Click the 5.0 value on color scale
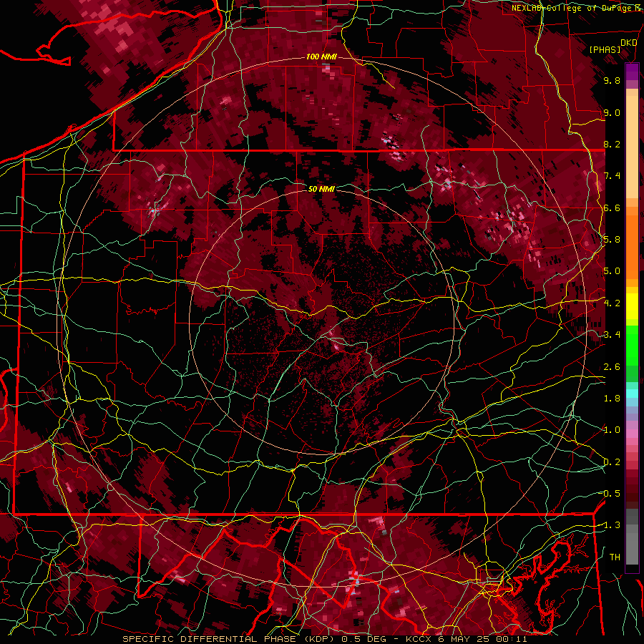This screenshot has width=644, height=644. click(612, 271)
